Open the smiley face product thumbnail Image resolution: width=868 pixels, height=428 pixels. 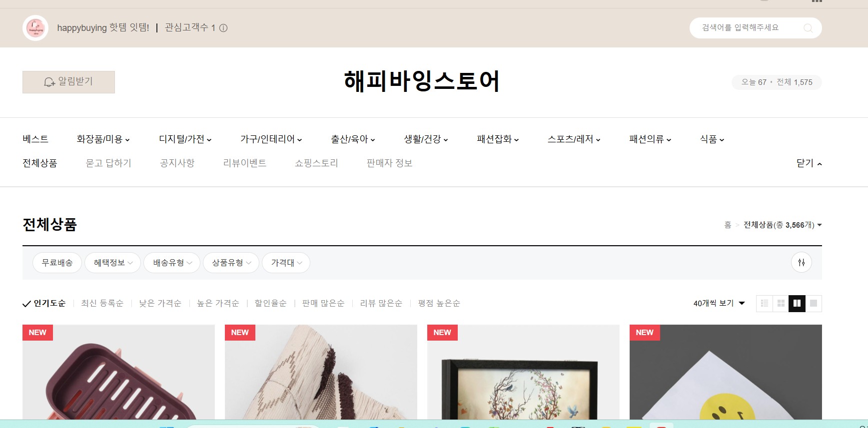coord(726,372)
